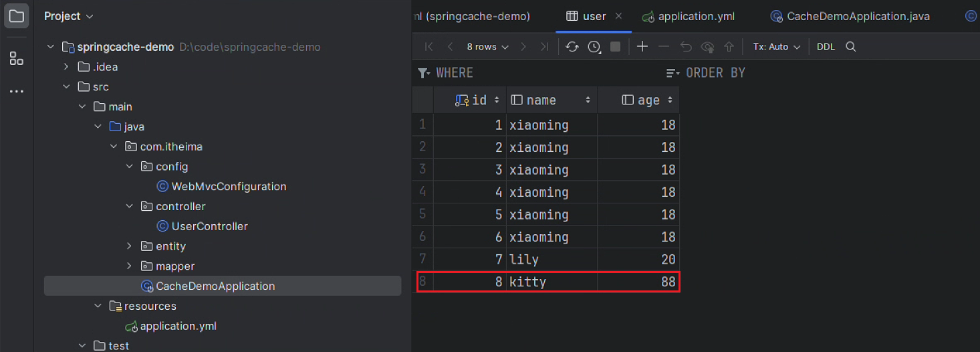
Task: Open the auto-refresh clock icon
Action: [x=594, y=47]
